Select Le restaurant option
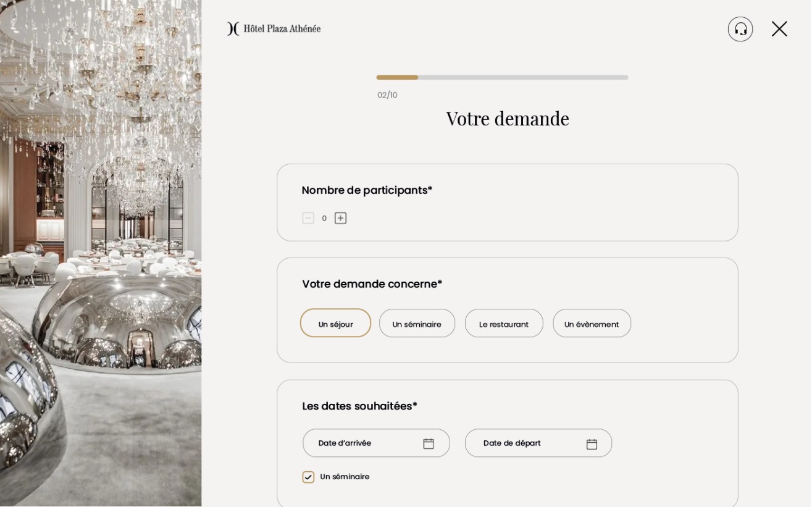This screenshot has width=812, height=507. (x=504, y=323)
